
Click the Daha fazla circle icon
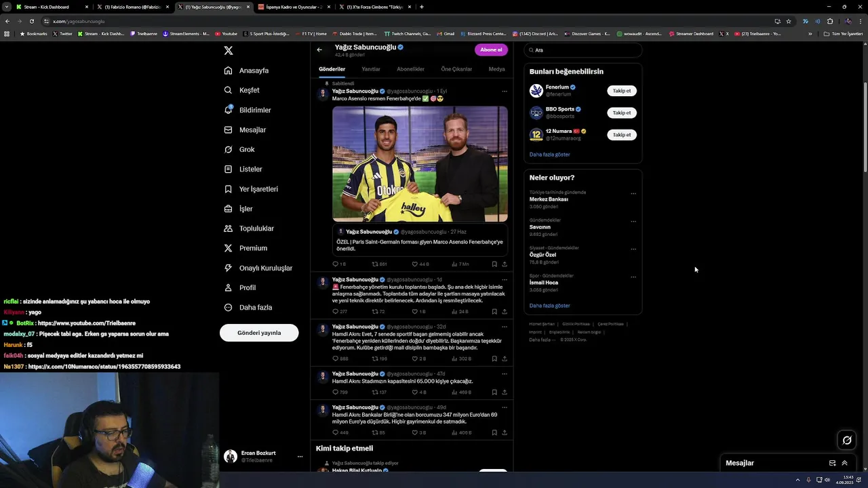click(229, 307)
